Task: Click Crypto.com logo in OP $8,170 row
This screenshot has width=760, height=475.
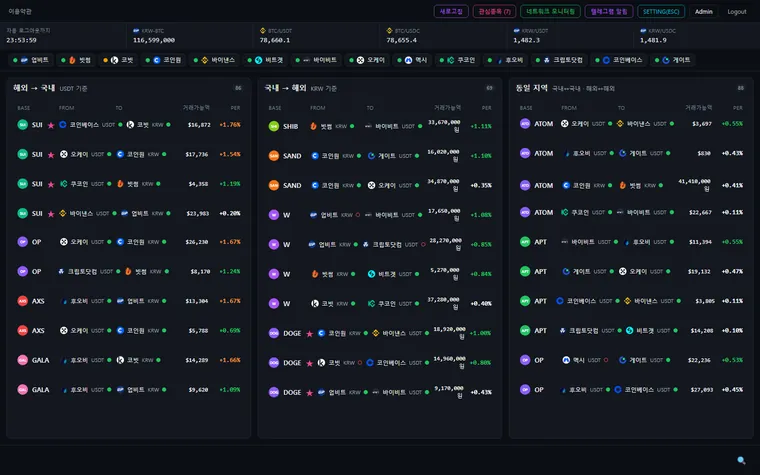Action: pyautogui.click(x=61, y=271)
